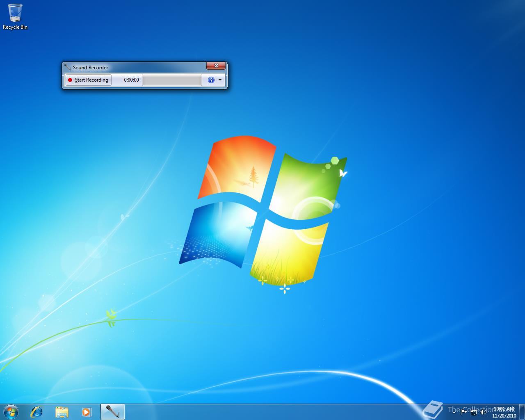The width and height of the screenshot is (525, 420).
Task: Open the Windows Start menu orb
Action: click(11, 412)
